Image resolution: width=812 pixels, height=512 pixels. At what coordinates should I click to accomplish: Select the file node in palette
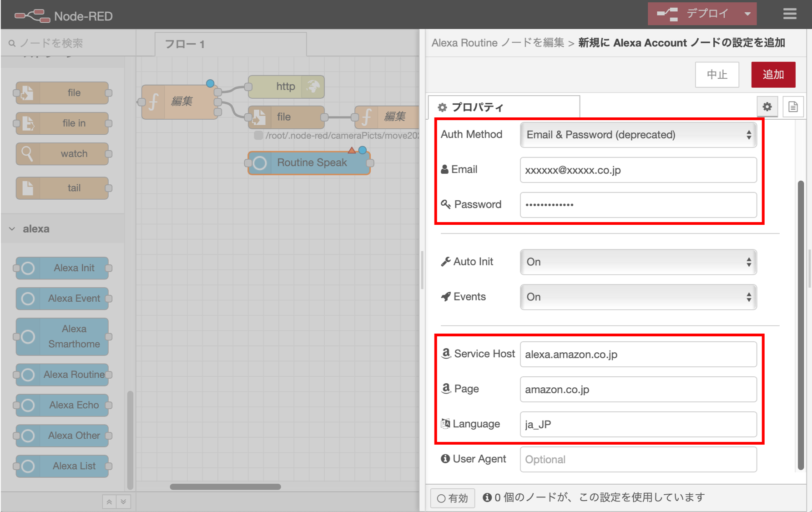(x=63, y=93)
